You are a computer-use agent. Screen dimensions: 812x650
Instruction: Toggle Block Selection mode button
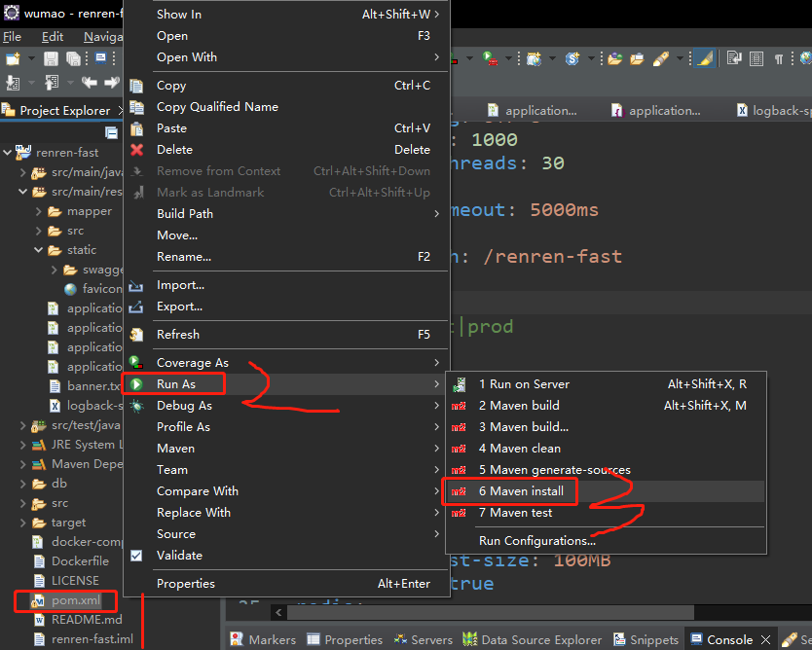click(x=757, y=58)
